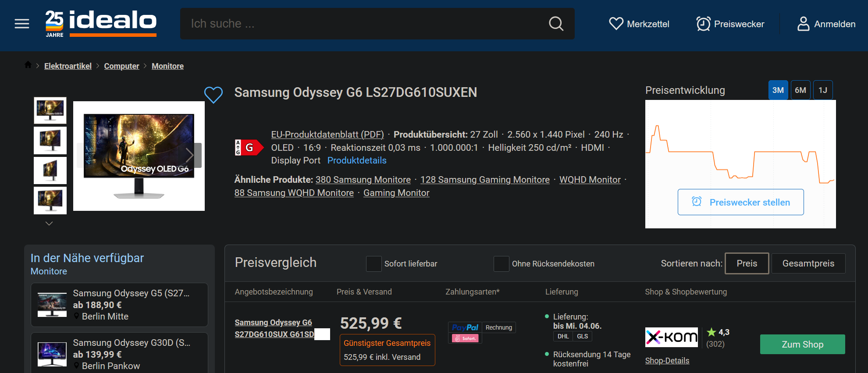Open Samsung Odyssey G6 S27DG610SUX offer link

coord(274,328)
